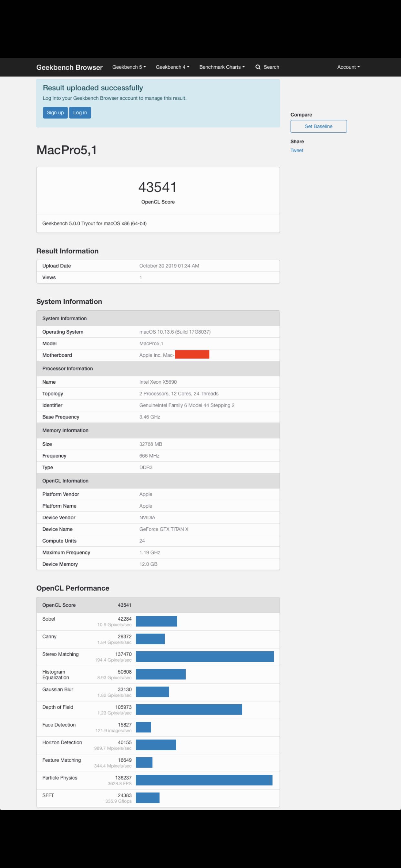401x868 pixels.
Task: Expand the Geekbench 4 dropdown
Action: tap(172, 67)
